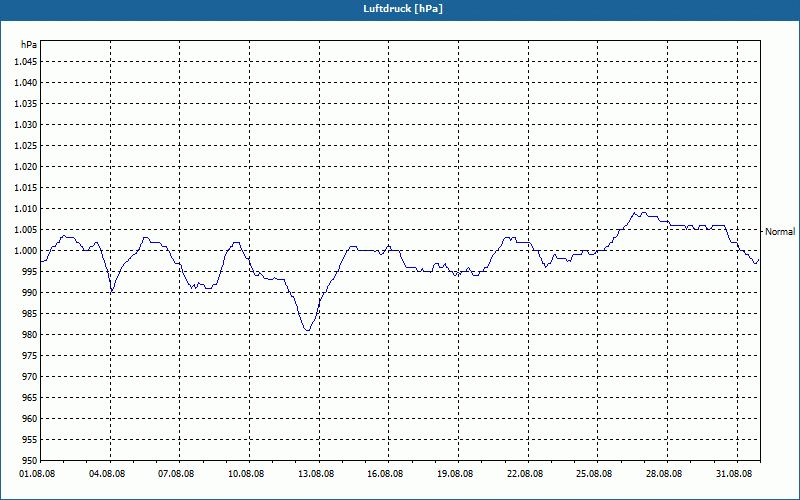Click the 22.08.08 date label
This screenshot has height=500, width=800.
point(525,474)
